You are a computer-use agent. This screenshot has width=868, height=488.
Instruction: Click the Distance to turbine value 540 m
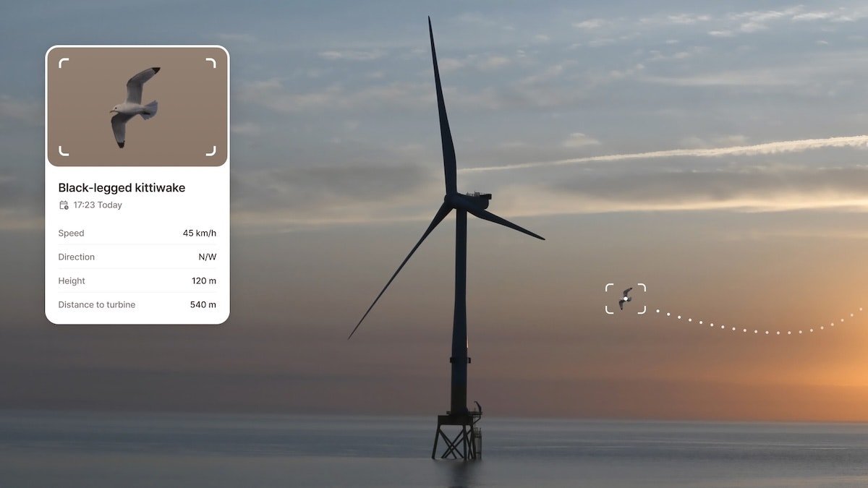[x=205, y=304]
